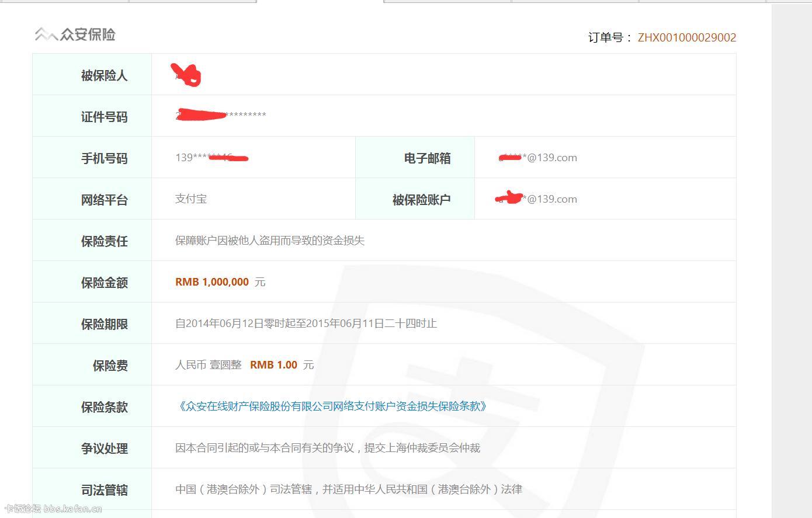Open the 众安在线财产保险 policy terms link
The width and height of the screenshot is (812, 518).
333,406
